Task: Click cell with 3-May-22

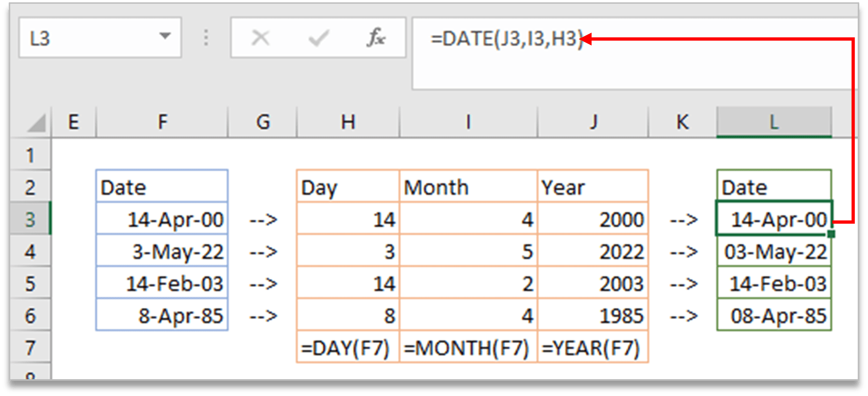Action: pos(162,251)
